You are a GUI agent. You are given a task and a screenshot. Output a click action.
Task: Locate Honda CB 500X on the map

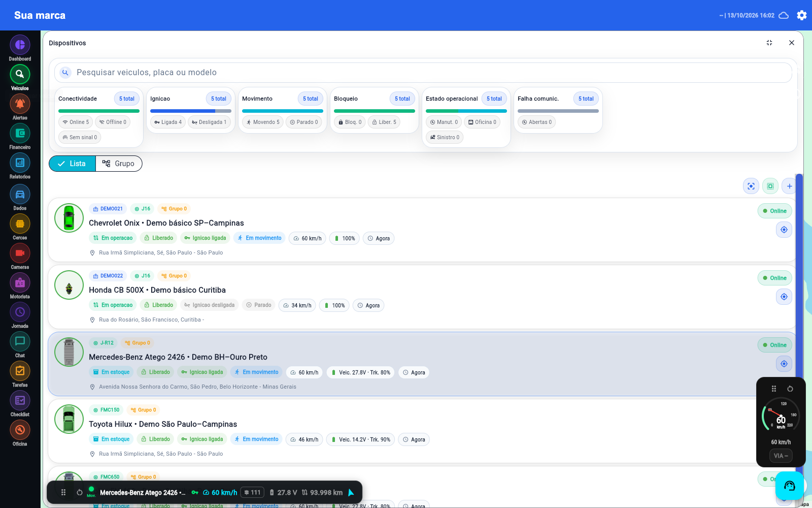784,297
